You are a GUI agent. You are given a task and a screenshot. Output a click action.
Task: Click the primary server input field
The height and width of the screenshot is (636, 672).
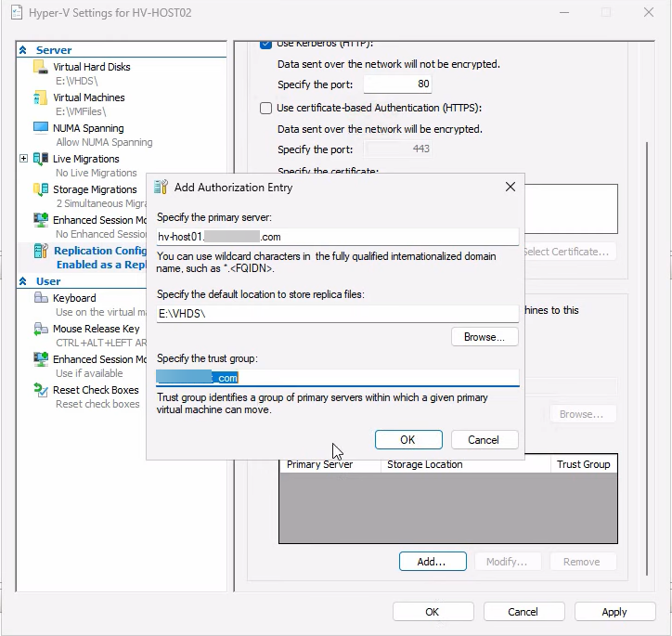337,237
